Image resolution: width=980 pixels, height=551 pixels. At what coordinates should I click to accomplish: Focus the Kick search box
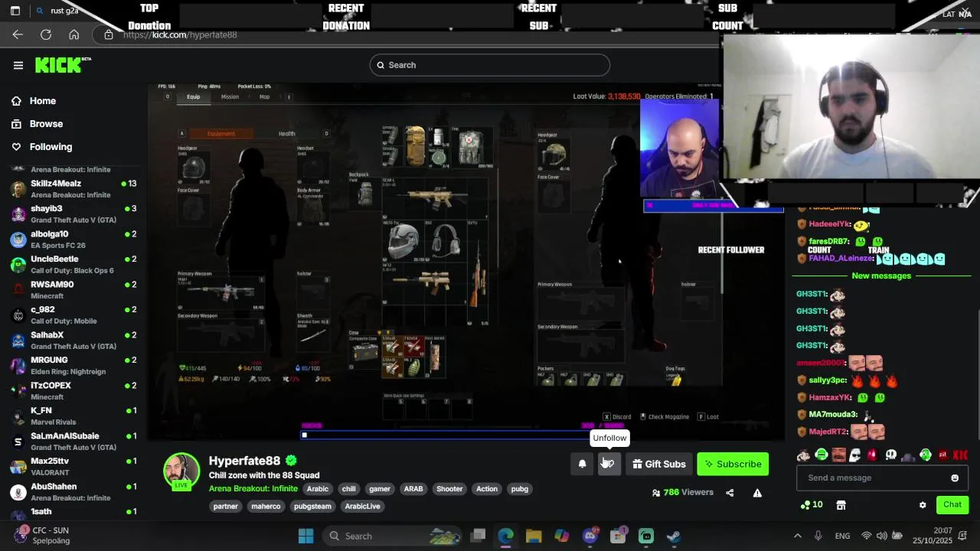[490, 65]
